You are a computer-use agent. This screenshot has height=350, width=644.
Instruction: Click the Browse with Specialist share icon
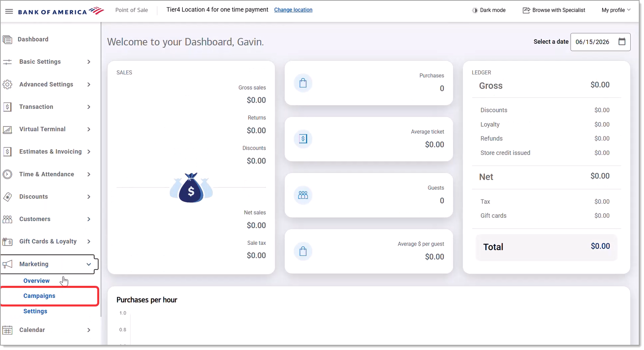(526, 10)
